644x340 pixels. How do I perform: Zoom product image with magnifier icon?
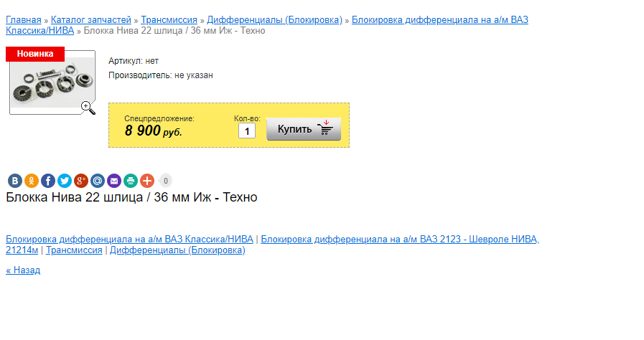click(x=88, y=108)
